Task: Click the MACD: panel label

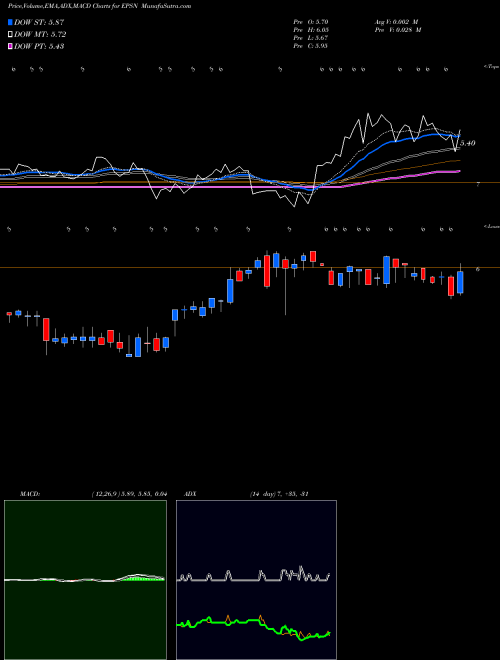Action: pyautogui.click(x=30, y=494)
